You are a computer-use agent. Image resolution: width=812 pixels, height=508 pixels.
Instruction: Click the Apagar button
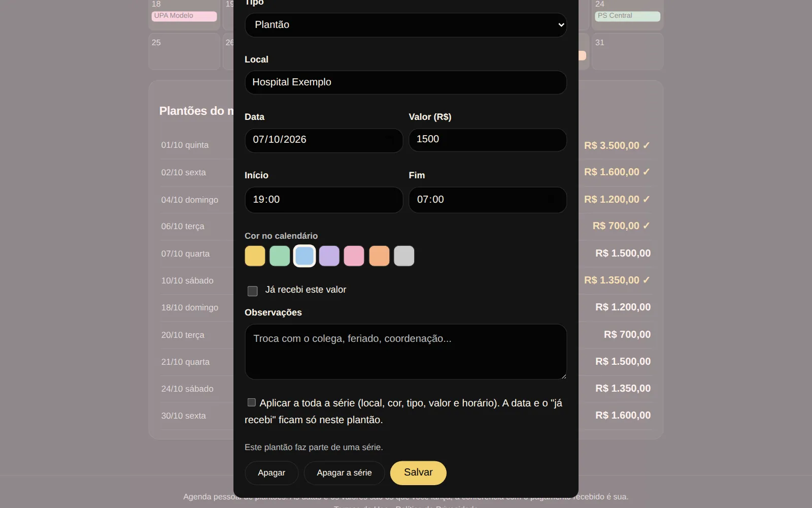(272, 473)
